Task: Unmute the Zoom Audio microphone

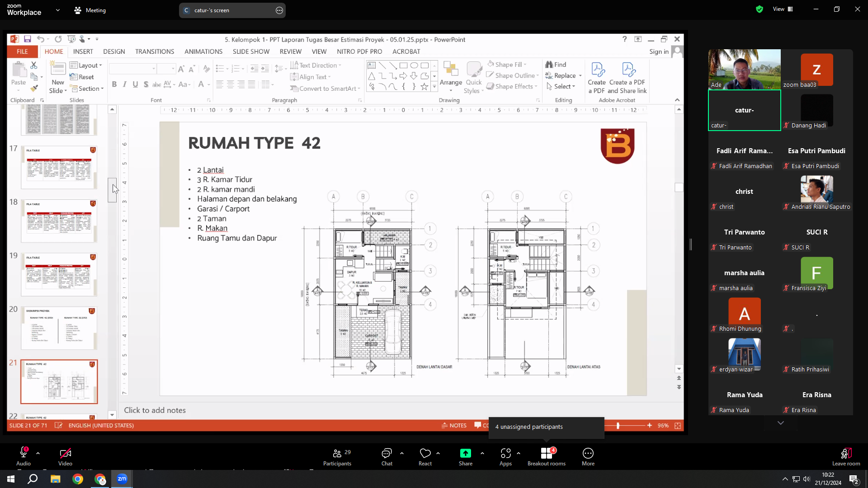Action: pyautogui.click(x=24, y=457)
